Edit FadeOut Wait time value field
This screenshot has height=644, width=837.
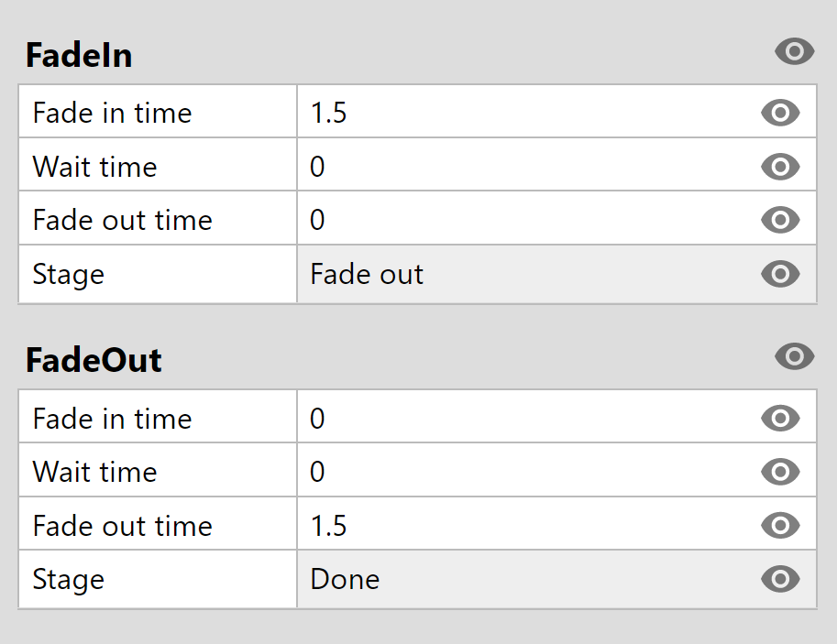point(526,471)
